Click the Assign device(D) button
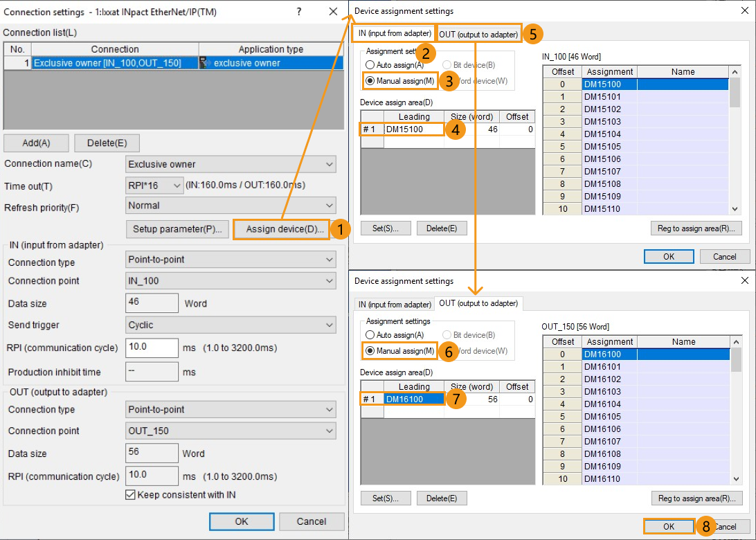756x540 pixels. click(x=285, y=230)
